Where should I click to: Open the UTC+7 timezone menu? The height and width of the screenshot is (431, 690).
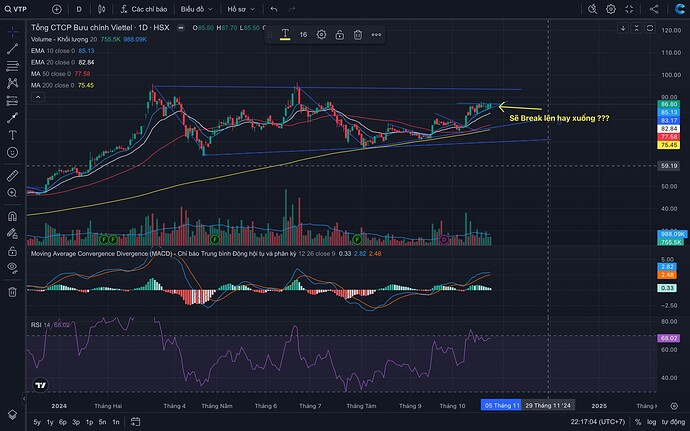tap(598, 422)
